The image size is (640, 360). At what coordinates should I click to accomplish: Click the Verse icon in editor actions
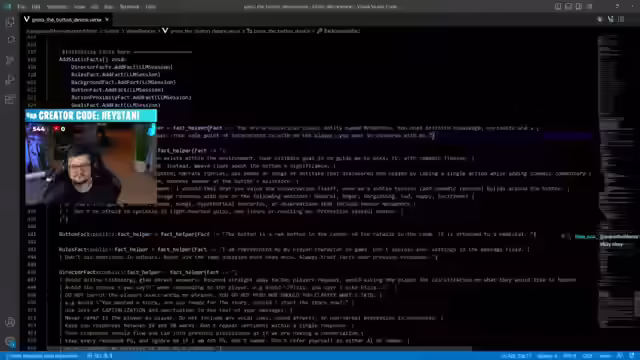point(611,19)
